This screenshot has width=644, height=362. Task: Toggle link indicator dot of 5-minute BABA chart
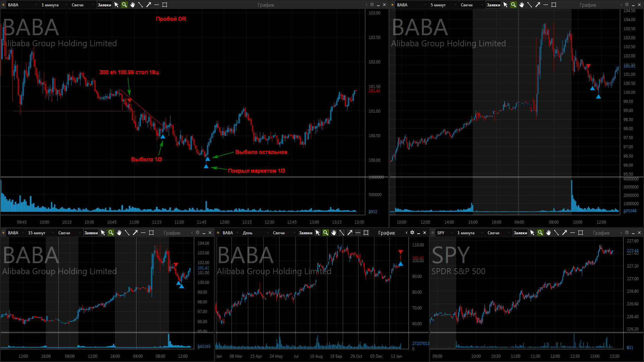(x=392, y=5)
